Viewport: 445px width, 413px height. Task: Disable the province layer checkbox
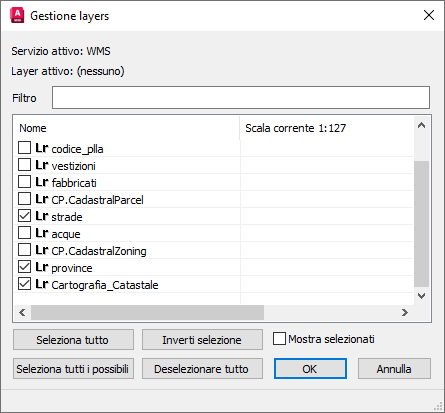click(24, 266)
